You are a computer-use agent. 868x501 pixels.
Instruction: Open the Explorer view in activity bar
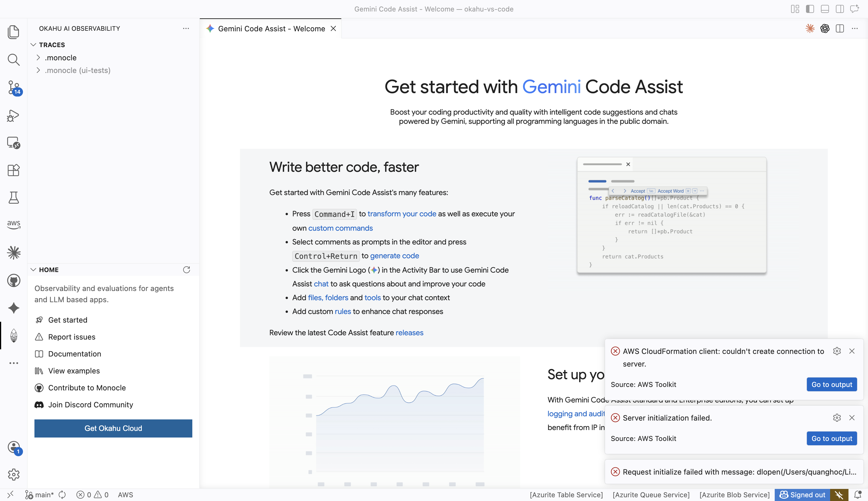click(13, 32)
